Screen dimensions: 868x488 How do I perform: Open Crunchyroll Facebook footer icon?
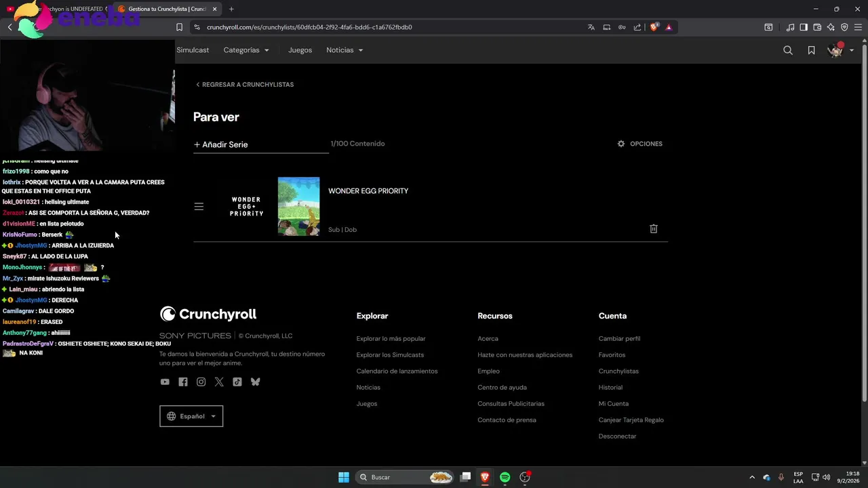[183, 382]
